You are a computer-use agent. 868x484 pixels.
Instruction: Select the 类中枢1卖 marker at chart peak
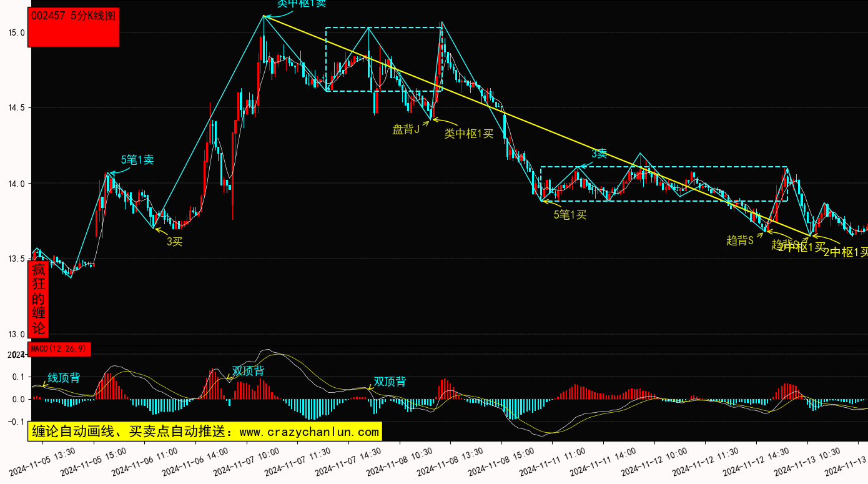coord(302,4)
